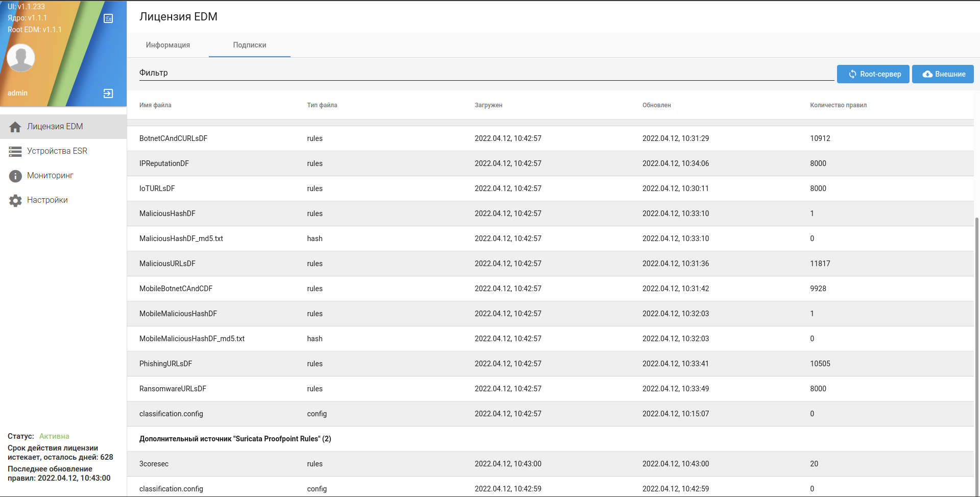980x497 pixels.
Task: Switch to the Информация tab
Action: [168, 45]
